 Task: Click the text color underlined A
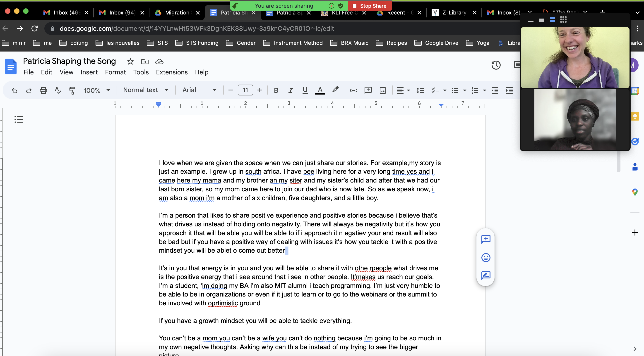(320, 90)
